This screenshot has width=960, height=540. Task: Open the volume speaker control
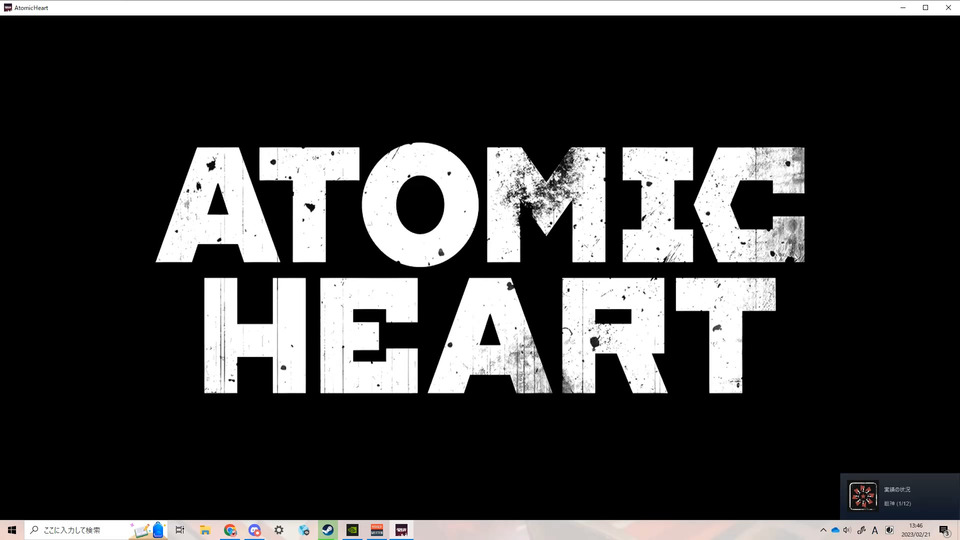(x=847, y=530)
